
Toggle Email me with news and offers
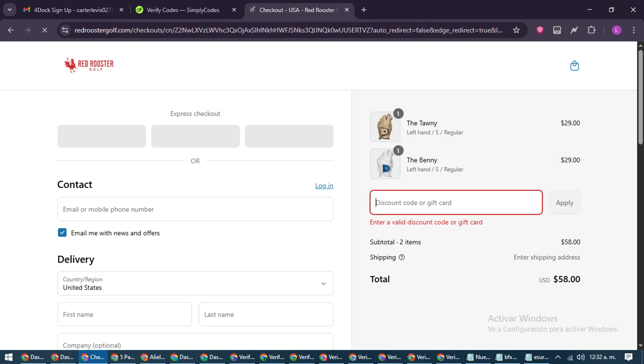62,232
